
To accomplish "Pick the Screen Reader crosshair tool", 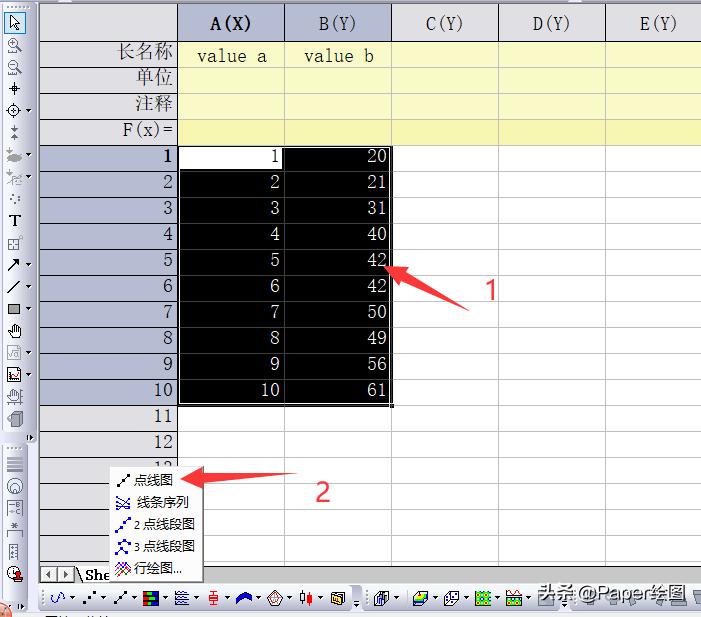I will coord(14,89).
